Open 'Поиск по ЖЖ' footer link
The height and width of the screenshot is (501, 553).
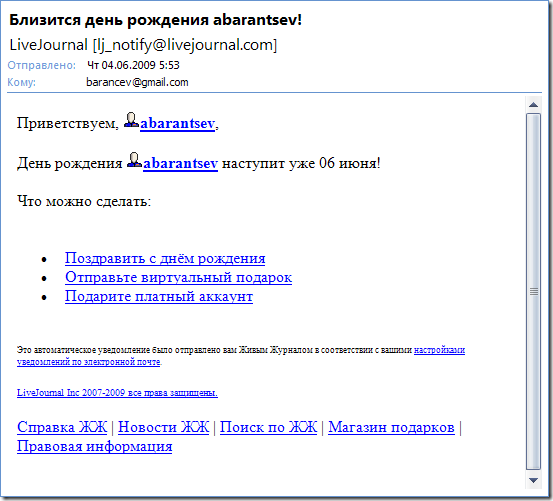click(268, 427)
